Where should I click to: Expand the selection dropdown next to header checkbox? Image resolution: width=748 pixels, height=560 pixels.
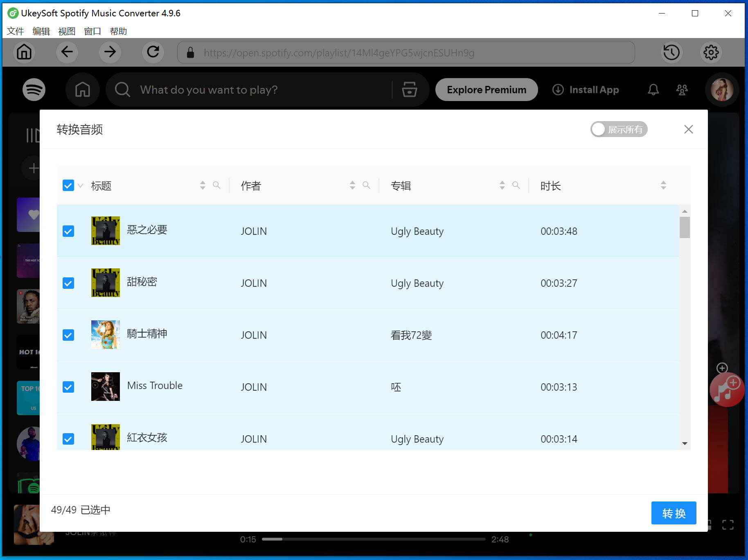81,186
